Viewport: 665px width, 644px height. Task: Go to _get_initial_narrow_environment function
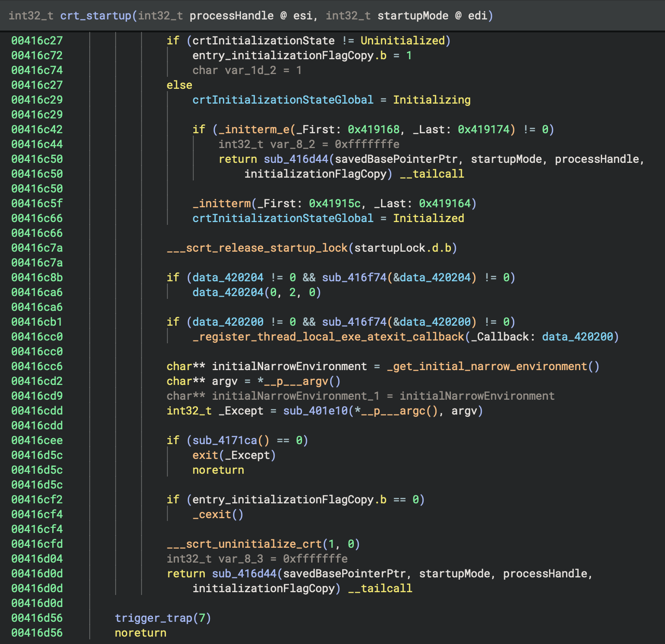pyautogui.click(x=487, y=366)
